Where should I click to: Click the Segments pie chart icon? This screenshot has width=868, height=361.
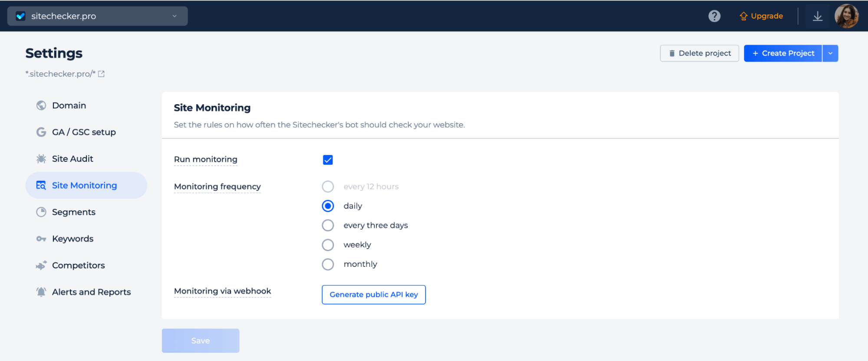[x=41, y=212]
